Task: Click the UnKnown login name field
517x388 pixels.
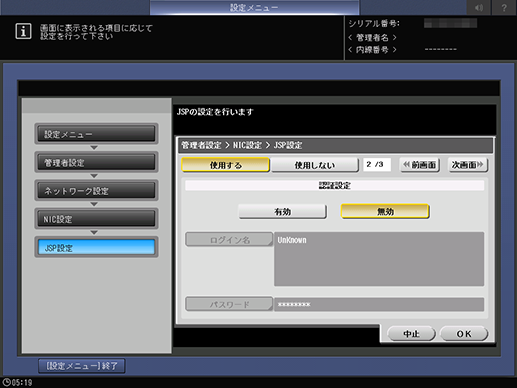Action: tap(379, 259)
